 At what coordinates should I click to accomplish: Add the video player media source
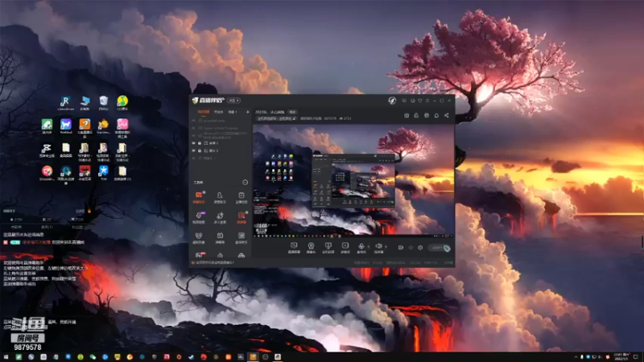345,247
